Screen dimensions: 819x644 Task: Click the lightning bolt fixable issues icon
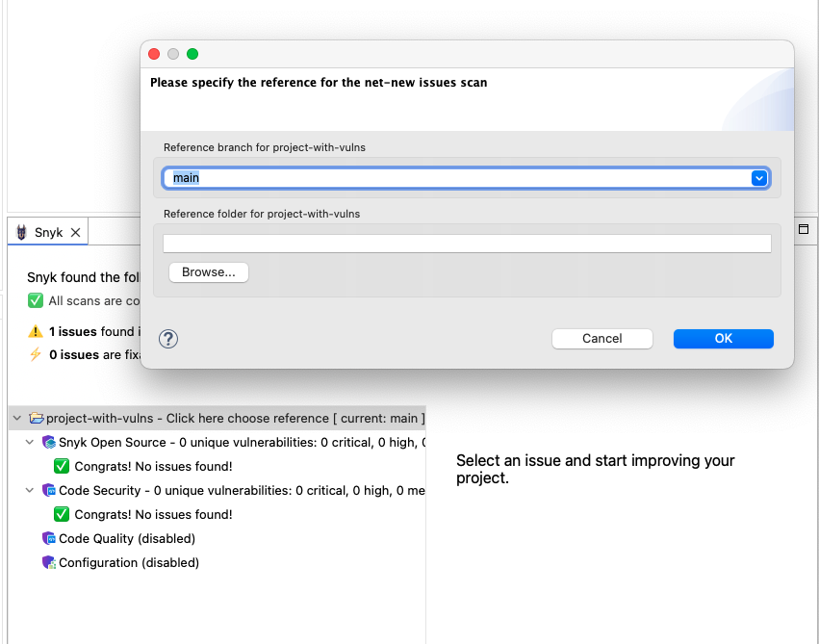tap(36, 354)
